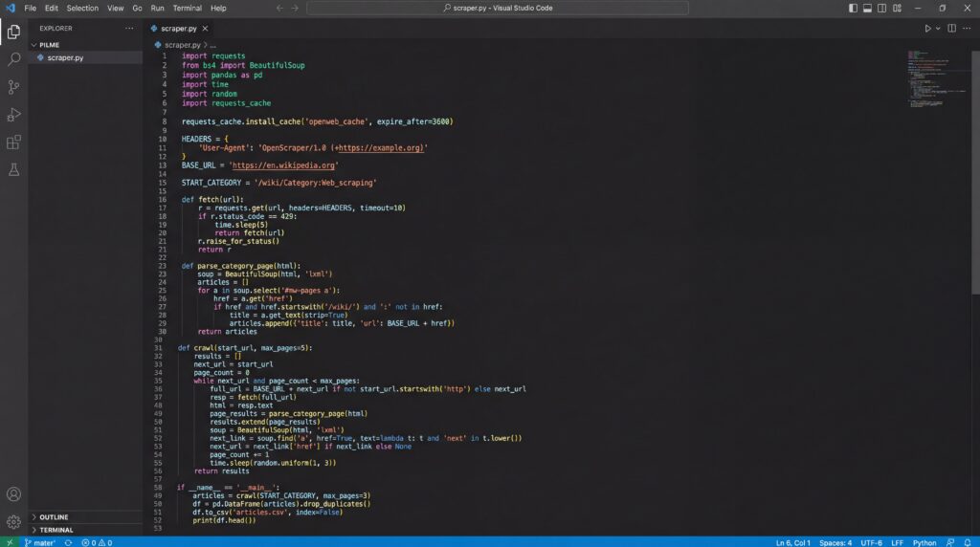Click the VS Code logo icon
Viewport: 980px width, 547px height.
10,8
